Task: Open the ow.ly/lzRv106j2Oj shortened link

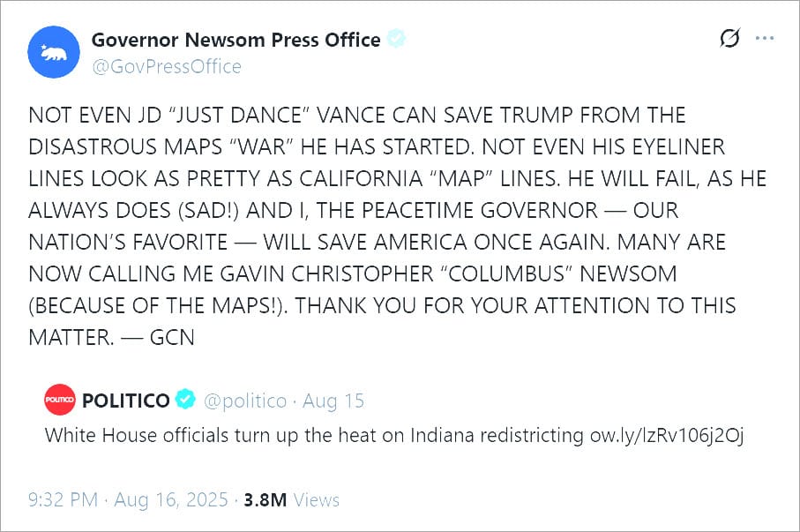Action: 667,435
